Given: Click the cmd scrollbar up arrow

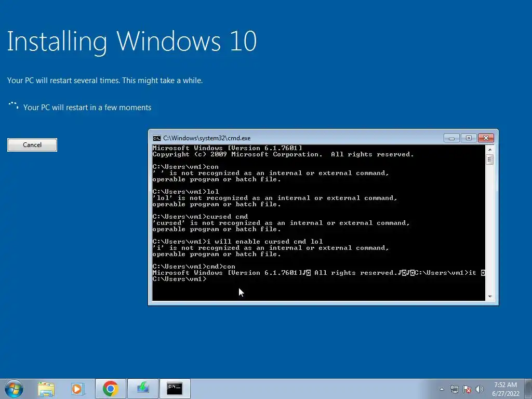Looking at the screenshot, I should [x=489, y=149].
